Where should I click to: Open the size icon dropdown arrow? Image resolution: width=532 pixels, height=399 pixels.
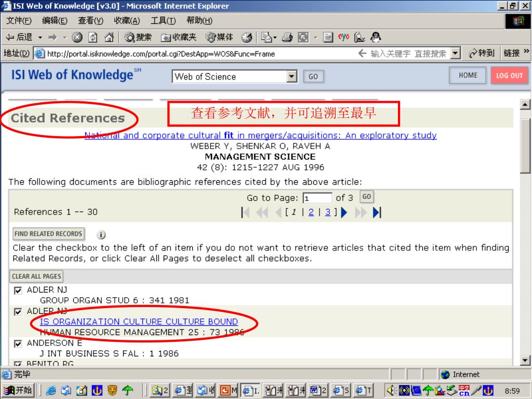(315, 37)
